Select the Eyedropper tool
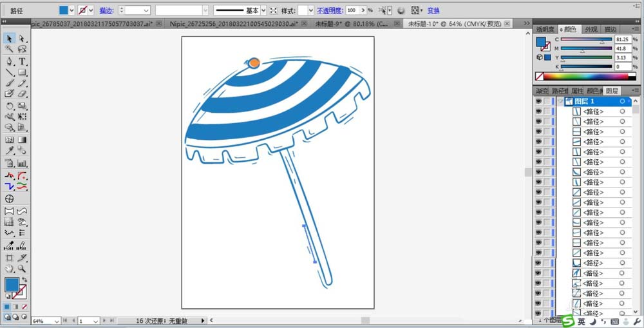644x328 pixels. 10,150
